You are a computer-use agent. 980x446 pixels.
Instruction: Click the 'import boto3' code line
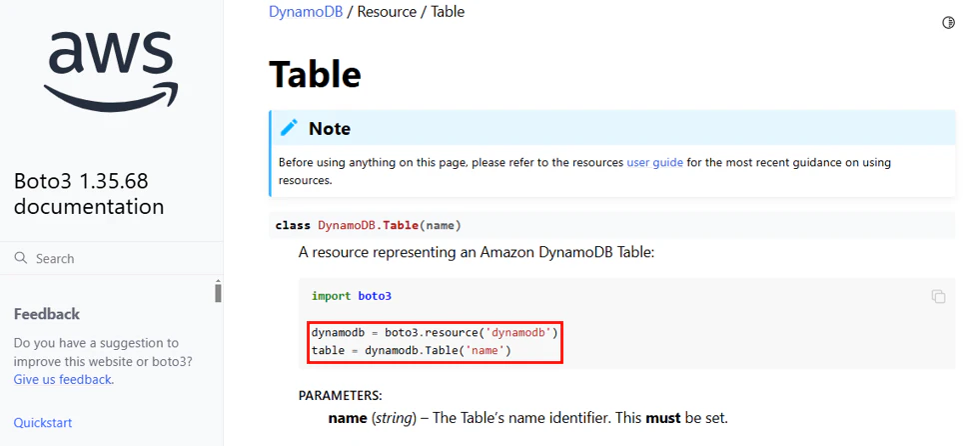pos(352,296)
